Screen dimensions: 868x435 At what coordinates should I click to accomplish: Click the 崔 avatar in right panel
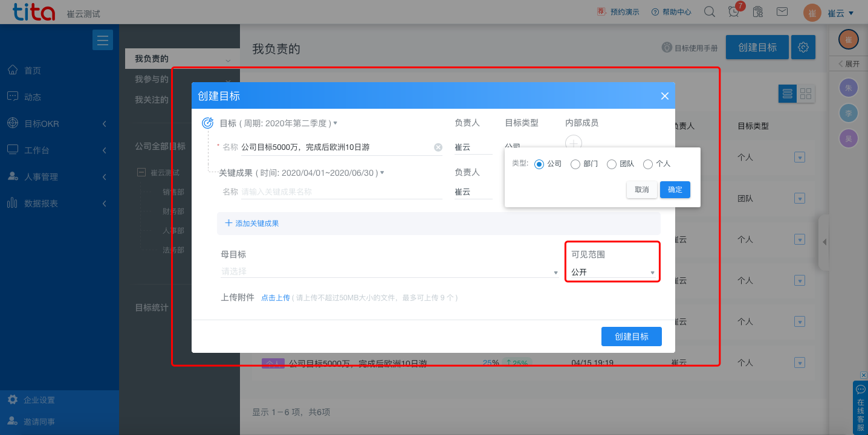pos(849,40)
